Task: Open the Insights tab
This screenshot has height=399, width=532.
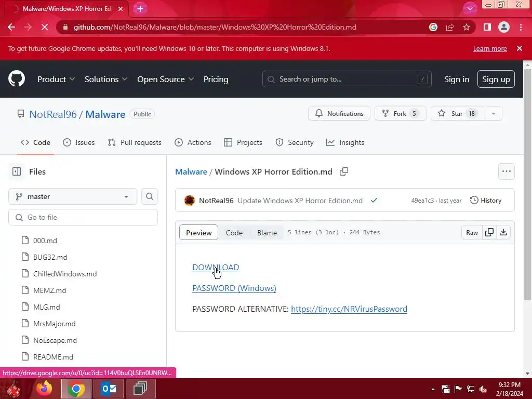Action: click(x=345, y=142)
